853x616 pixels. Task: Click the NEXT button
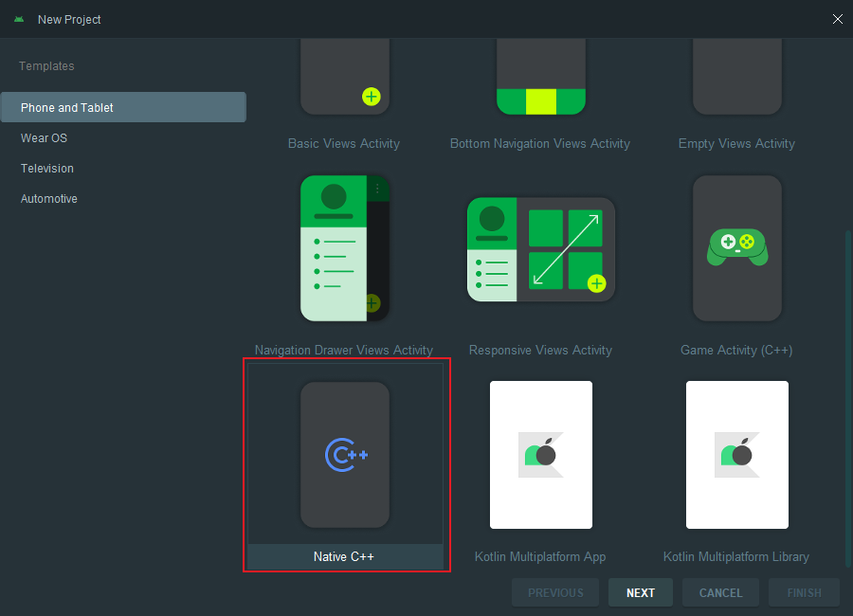[x=641, y=592]
